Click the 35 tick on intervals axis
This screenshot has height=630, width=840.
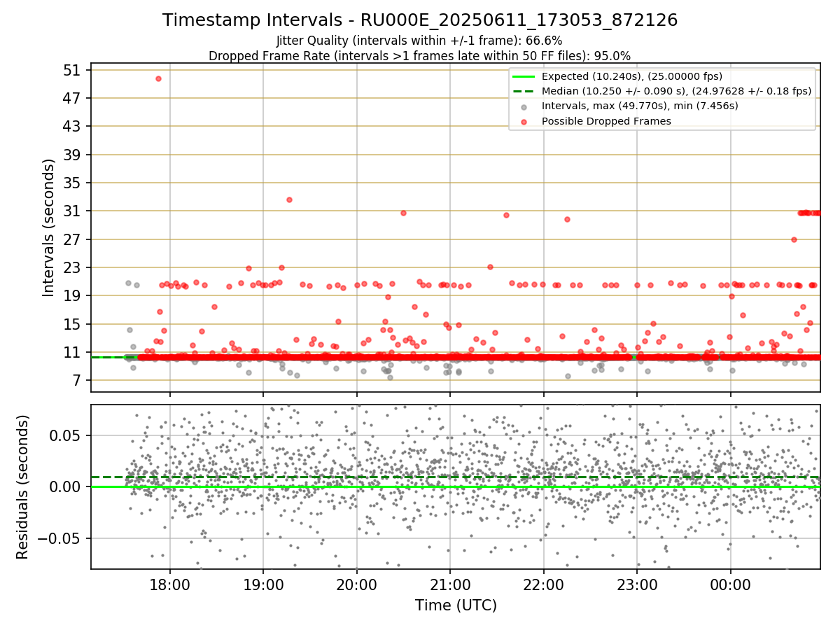[73, 183]
